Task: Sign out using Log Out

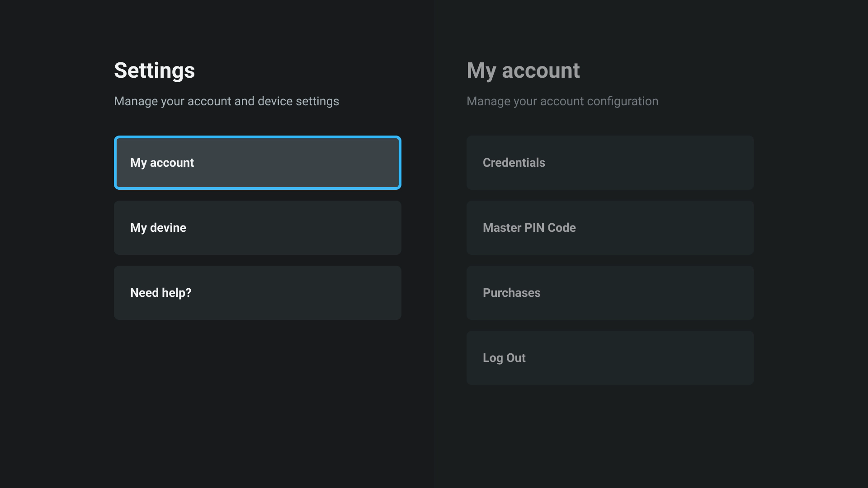Action: point(610,358)
